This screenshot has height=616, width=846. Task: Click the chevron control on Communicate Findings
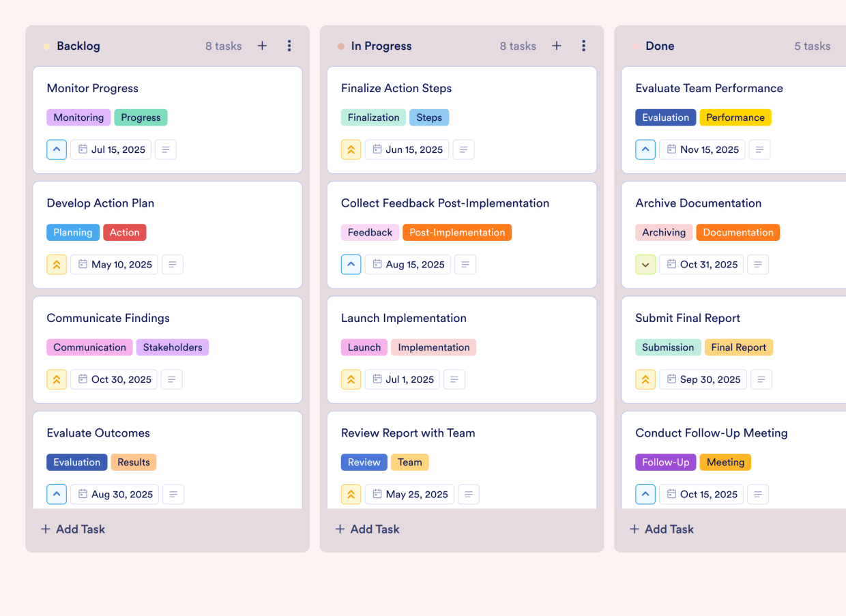(x=57, y=379)
